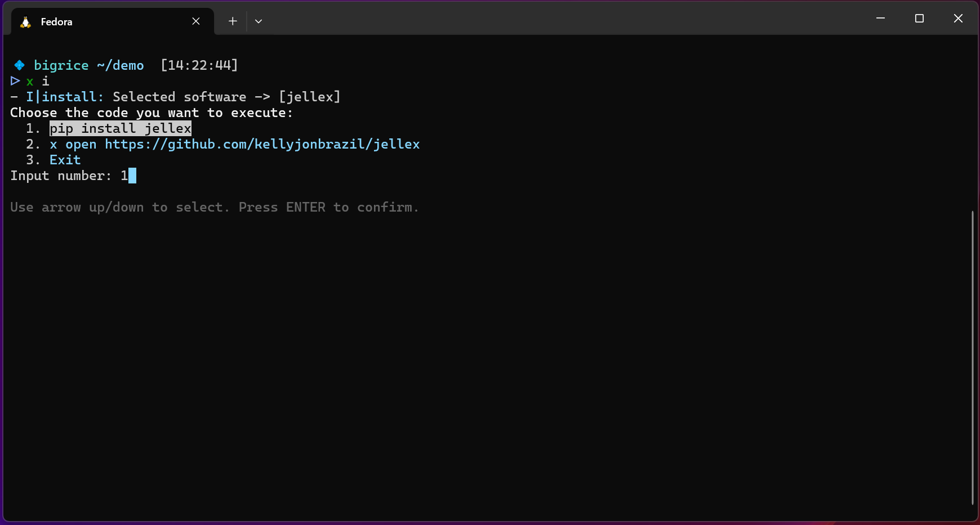Click the "bigrice ~/demo" prompt text
The image size is (980, 525).
pos(89,65)
